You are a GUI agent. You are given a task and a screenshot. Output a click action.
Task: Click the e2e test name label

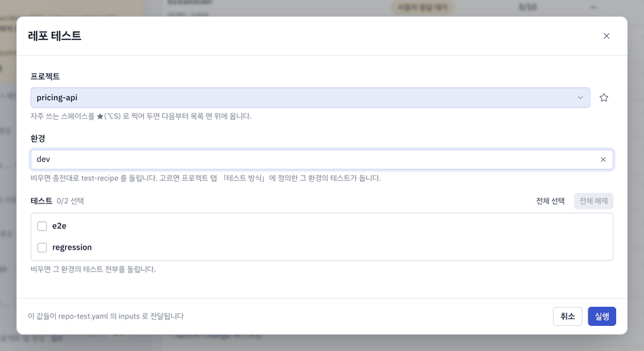point(59,226)
